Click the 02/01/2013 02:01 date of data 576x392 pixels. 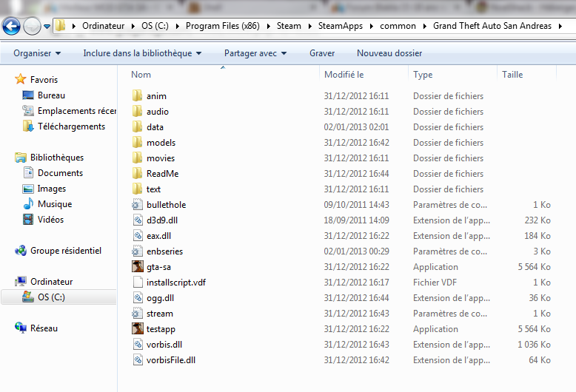coord(356,127)
